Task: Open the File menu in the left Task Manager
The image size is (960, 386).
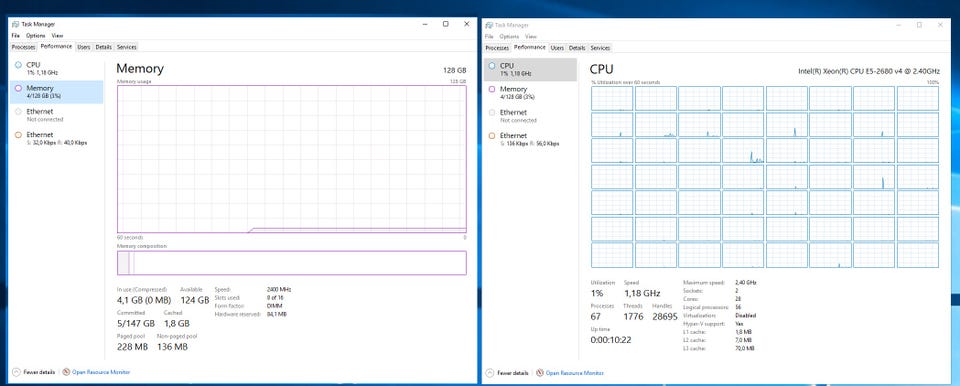Action: point(15,36)
